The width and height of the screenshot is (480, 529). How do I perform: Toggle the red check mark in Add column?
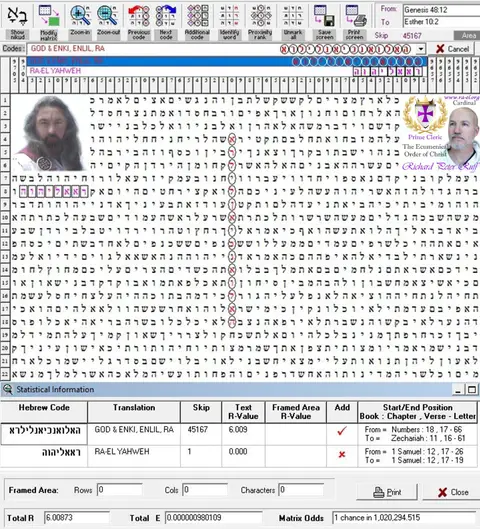(x=342, y=431)
